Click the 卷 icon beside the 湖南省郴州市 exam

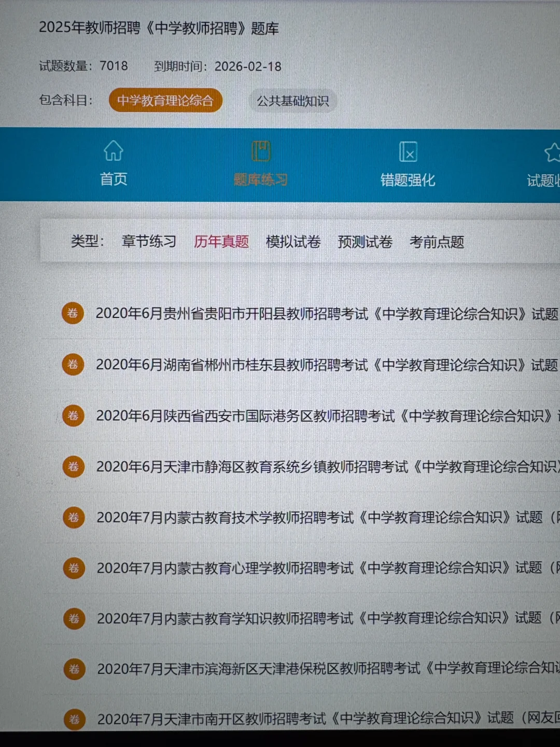[73, 365]
